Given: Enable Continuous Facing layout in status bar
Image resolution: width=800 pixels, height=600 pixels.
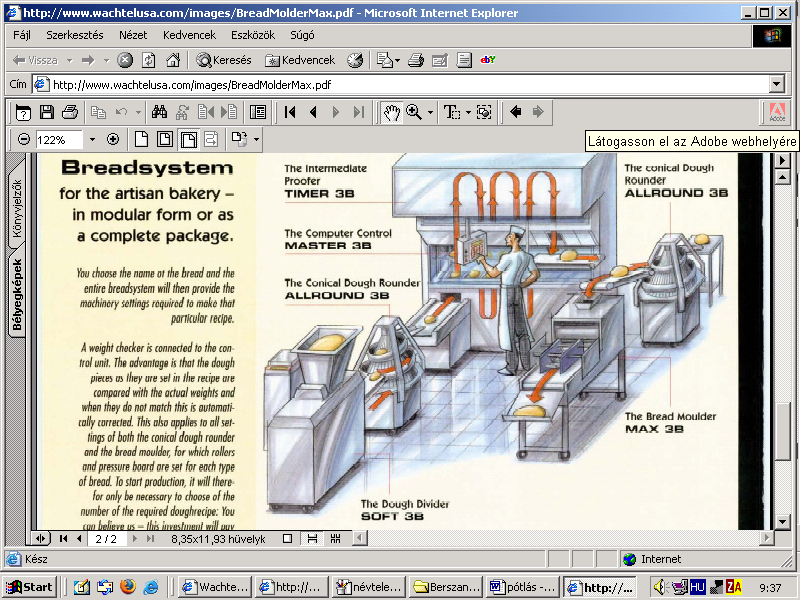Looking at the screenshot, I should click(335, 538).
